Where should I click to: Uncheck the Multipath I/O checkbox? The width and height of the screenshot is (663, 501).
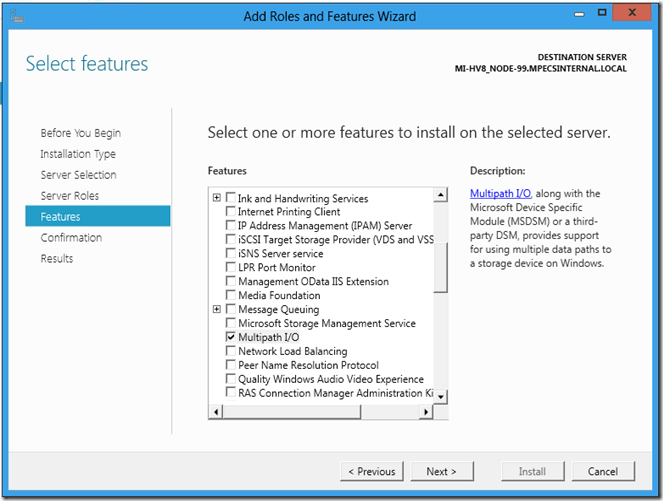click(x=231, y=338)
